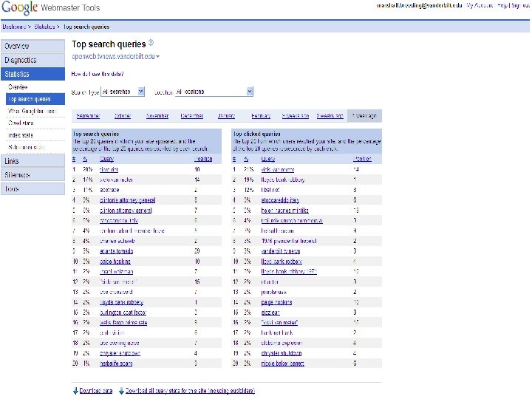Switch to November time period
This screenshot has width=532, height=399.
(x=157, y=116)
